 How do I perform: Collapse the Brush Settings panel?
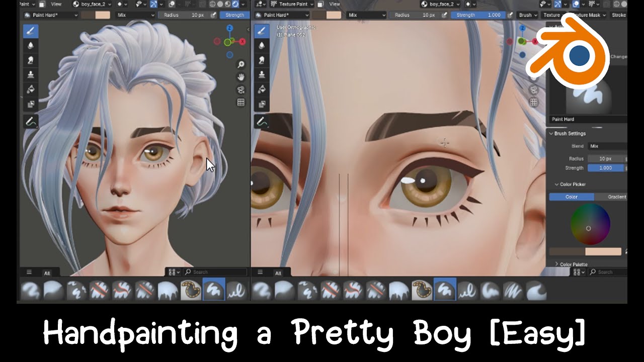click(570, 134)
